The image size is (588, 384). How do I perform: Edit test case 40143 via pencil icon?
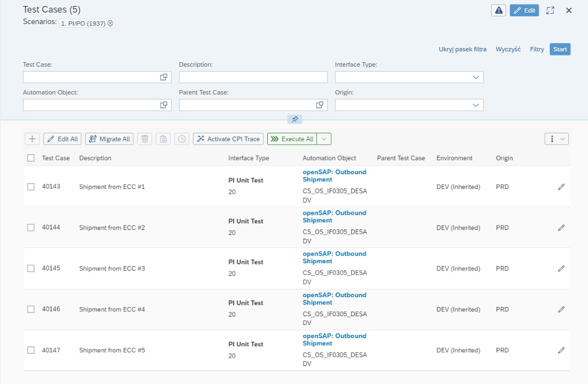coord(561,187)
